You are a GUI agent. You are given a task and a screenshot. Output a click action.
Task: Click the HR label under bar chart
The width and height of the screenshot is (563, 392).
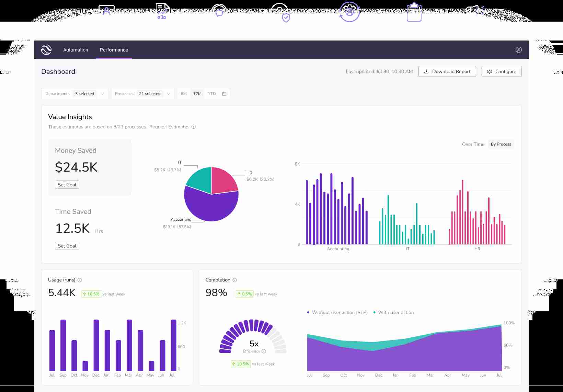477,249
